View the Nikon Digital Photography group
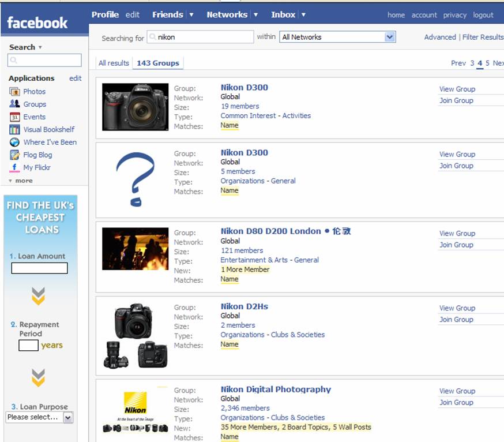Image resolution: width=504 pixels, height=442 pixels. coord(457,391)
